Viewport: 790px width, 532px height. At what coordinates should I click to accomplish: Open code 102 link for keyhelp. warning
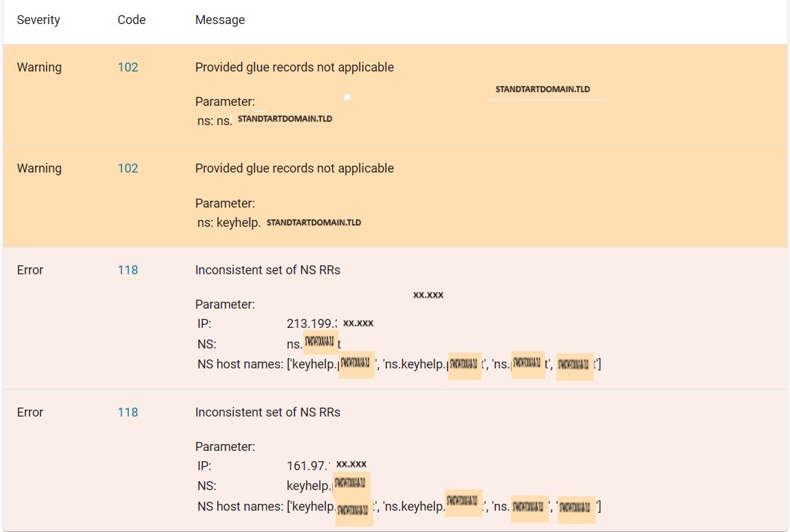point(128,168)
